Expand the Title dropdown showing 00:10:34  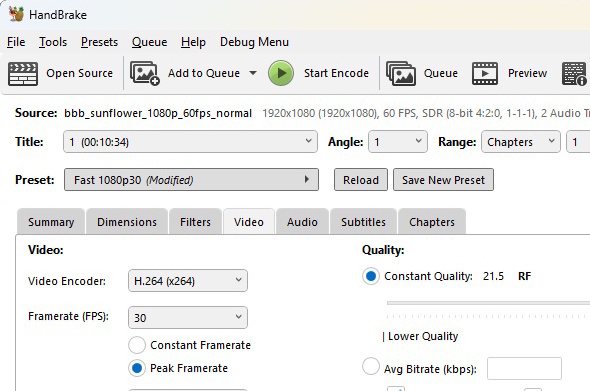pos(190,142)
